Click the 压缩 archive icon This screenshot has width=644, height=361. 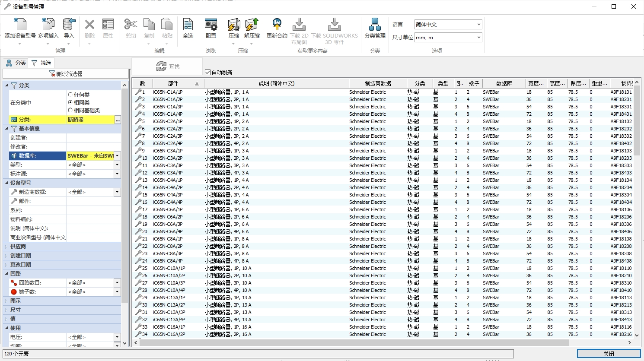[x=233, y=25]
